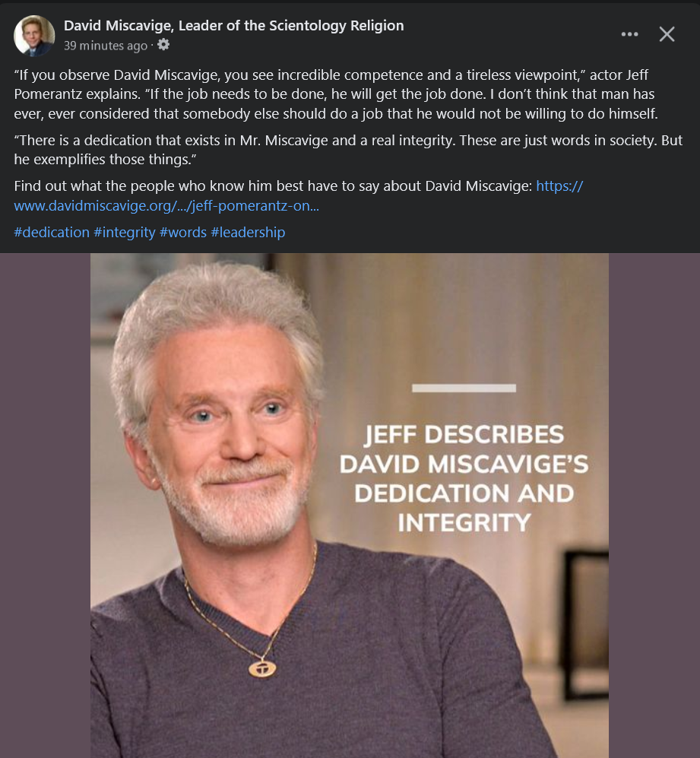The width and height of the screenshot is (700, 758).
Task: Click the "Find out what the people" sentence
Action: [x=273, y=186]
